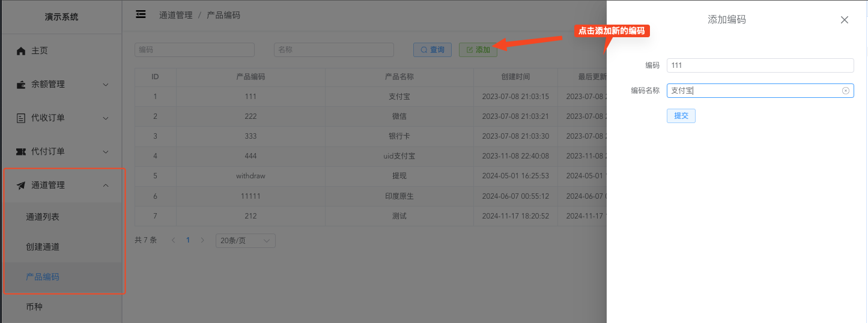Click the 333 product code cell
Image resolution: width=868 pixels, height=323 pixels.
pyautogui.click(x=251, y=136)
